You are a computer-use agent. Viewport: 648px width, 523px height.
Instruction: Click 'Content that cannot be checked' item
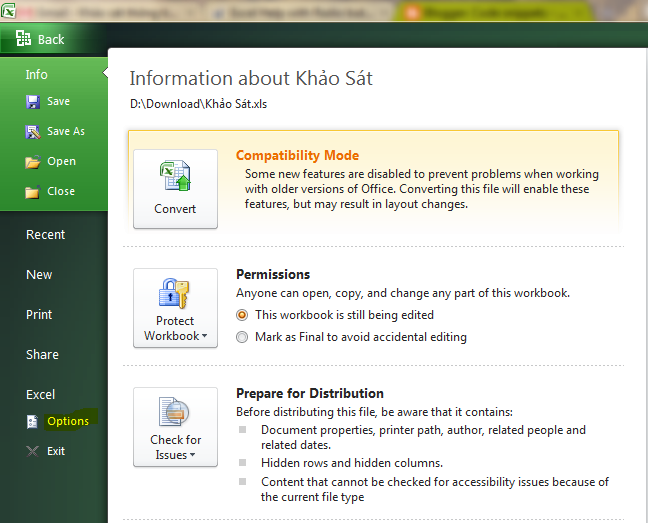435,490
